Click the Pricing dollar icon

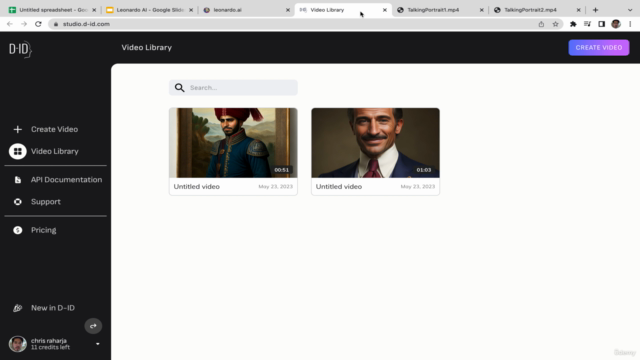[18, 230]
